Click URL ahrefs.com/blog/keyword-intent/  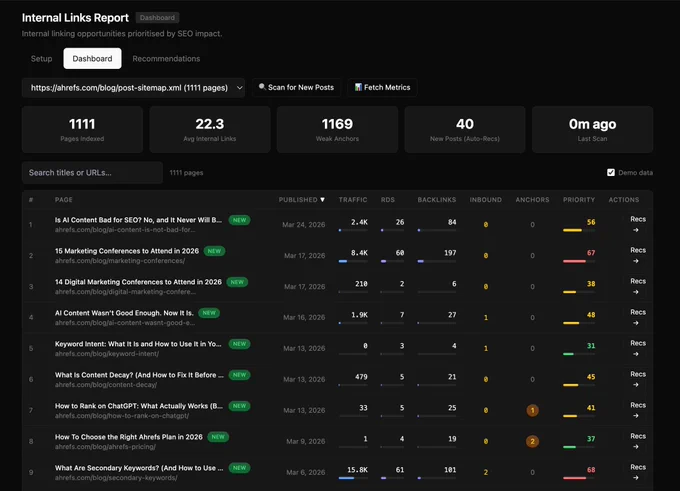(107, 354)
